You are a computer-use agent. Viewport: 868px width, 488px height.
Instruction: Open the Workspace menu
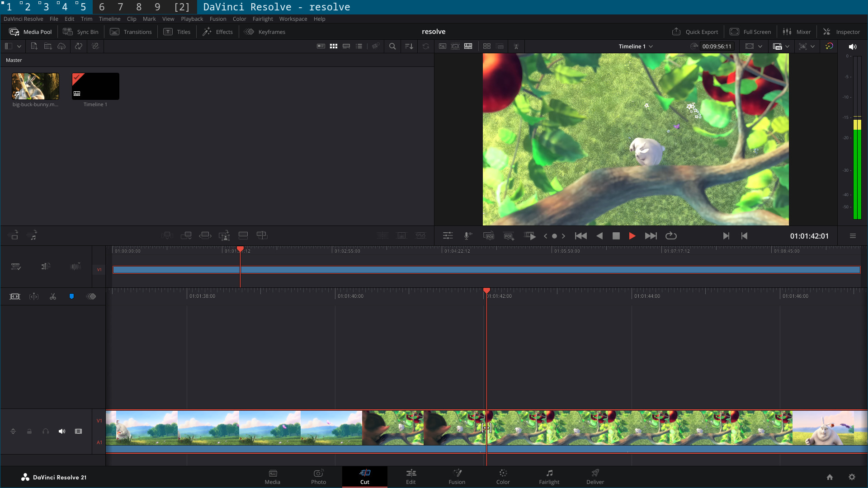pyautogui.click(x=293, y=19)
